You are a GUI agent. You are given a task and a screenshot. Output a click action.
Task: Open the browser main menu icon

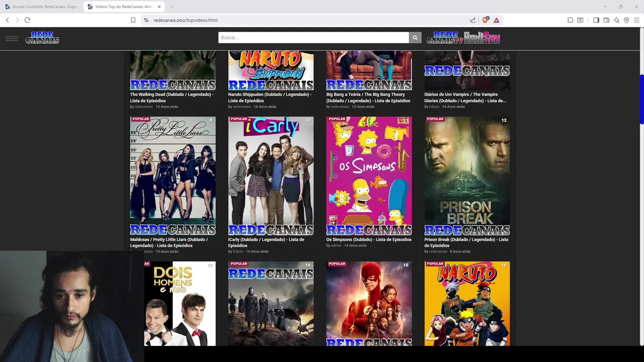(x=636, y=20)
